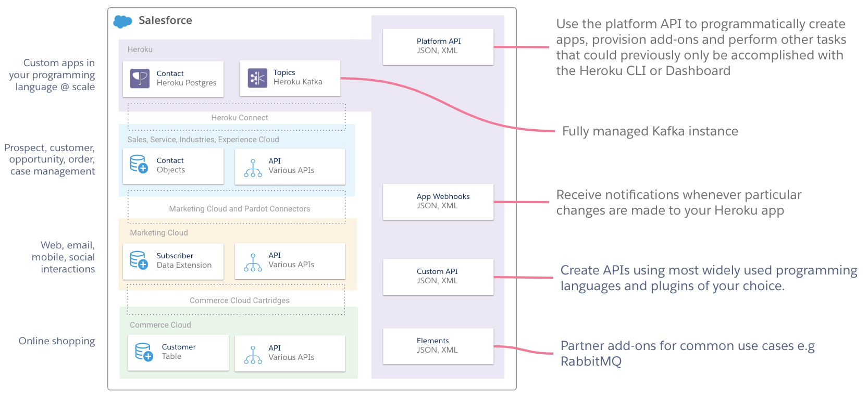Click 'Use the platform API' description text
868x400 pixels.
[x=701, y=47]
